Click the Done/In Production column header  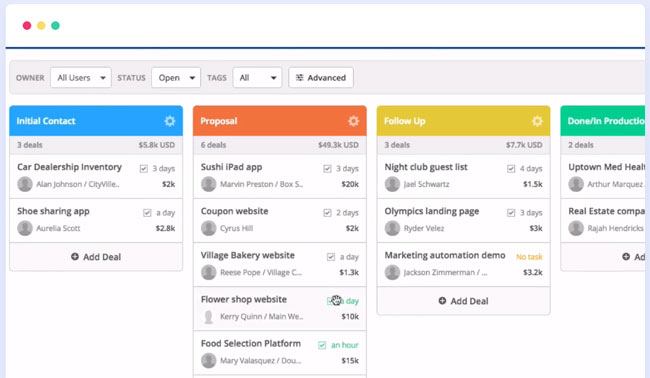(x=603, y=121)
